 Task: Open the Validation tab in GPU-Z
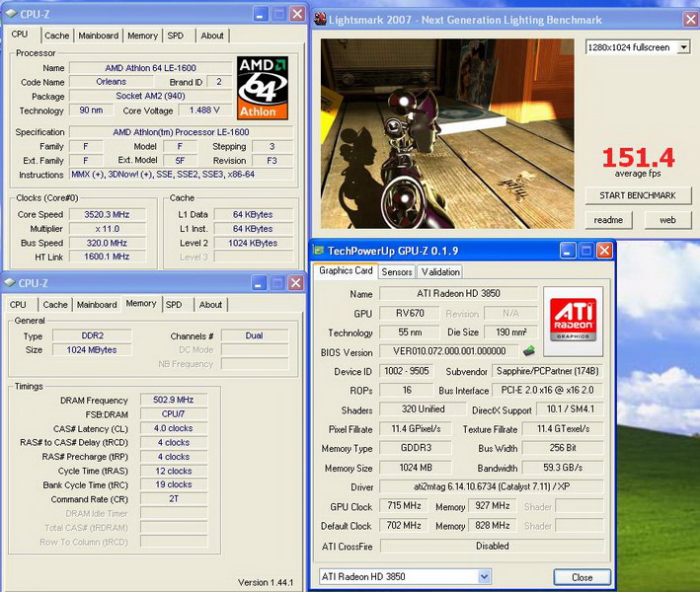pyautogui.click(x=440, y=271)
